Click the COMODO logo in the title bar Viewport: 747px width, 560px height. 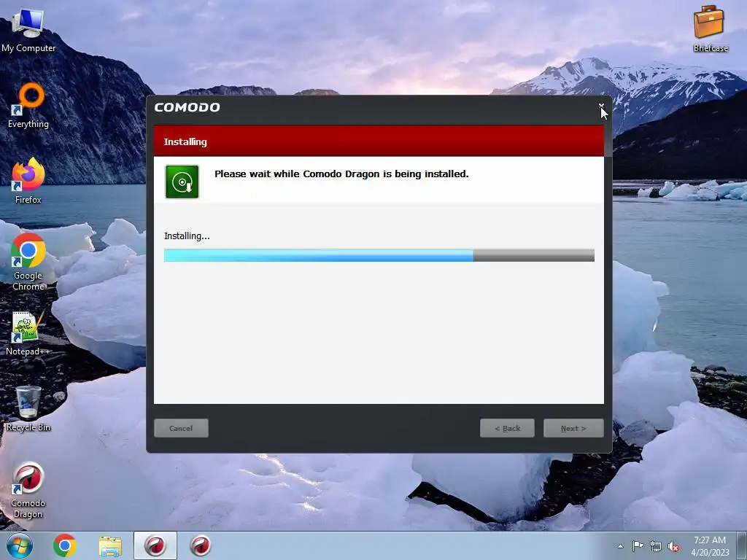point(187,107)
